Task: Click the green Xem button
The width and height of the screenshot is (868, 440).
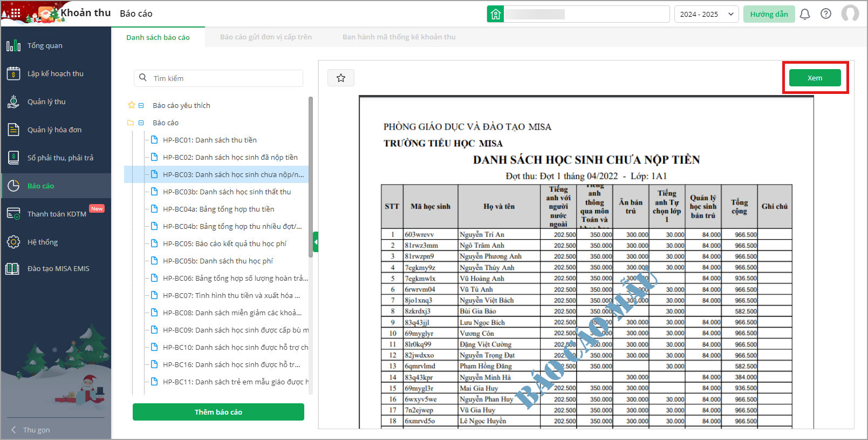Action: (x=815, y=78)
